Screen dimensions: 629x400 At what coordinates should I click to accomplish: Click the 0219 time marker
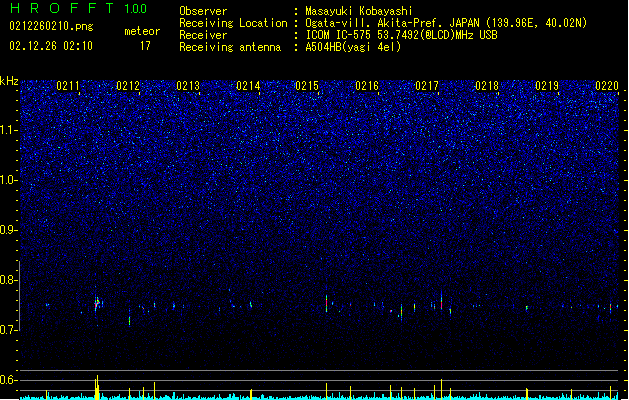click(x=547, y=86)
